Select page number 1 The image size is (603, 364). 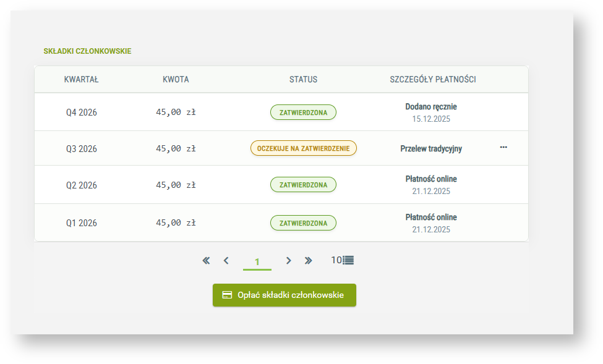pos(257,262)
